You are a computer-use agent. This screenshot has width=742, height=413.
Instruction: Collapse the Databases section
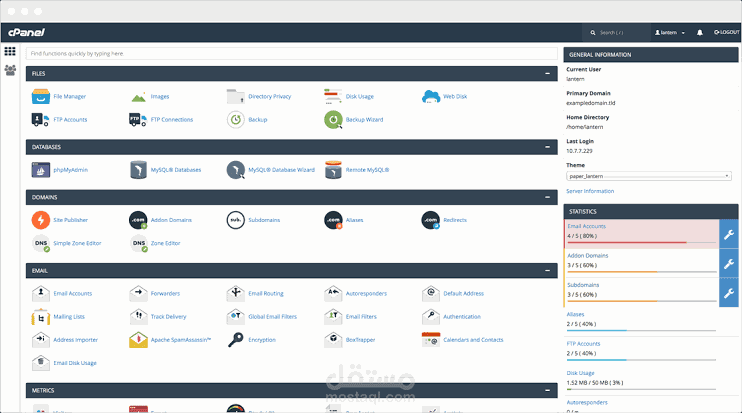(548, 147)
